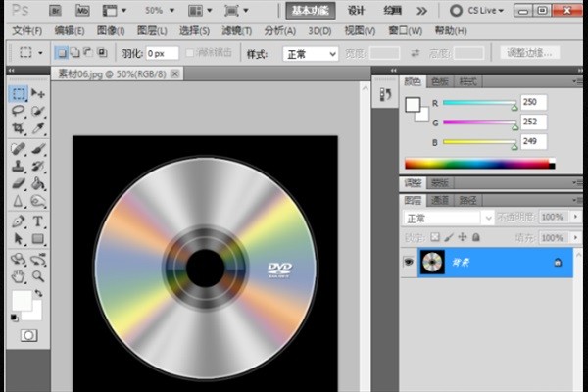Open the layer blend mode 正常 dropdown
Image resolution: width=588 pixels, height=392 pixels.
[x=449, y=218]
